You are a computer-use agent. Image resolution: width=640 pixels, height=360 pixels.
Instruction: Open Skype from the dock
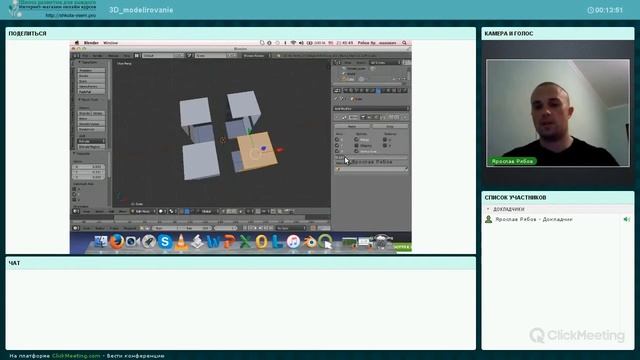point(165,242)
